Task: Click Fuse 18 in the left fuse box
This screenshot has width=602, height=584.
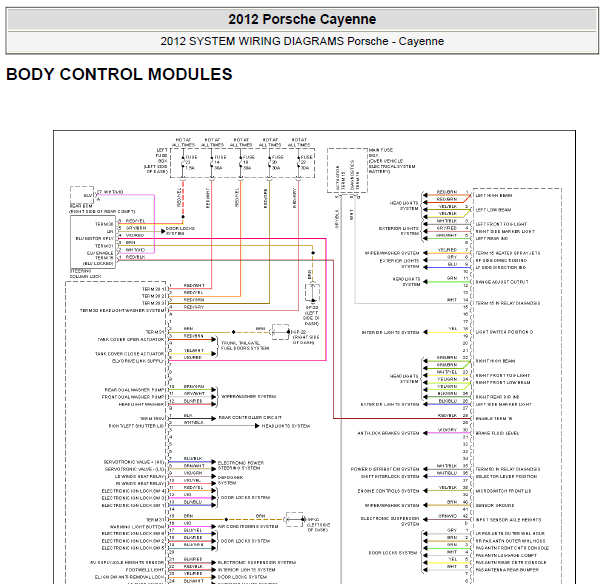Action: coord(246,162)
